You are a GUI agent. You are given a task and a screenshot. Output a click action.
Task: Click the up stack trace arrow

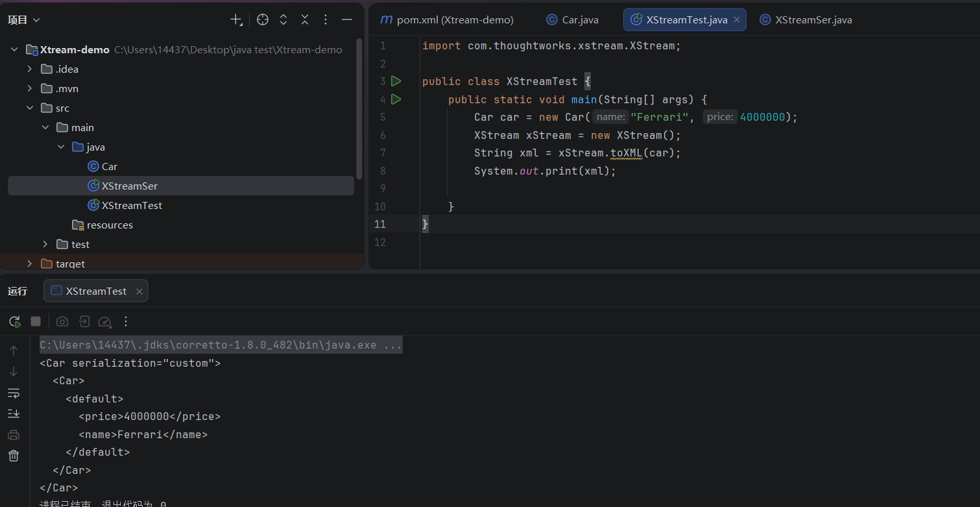14,351
